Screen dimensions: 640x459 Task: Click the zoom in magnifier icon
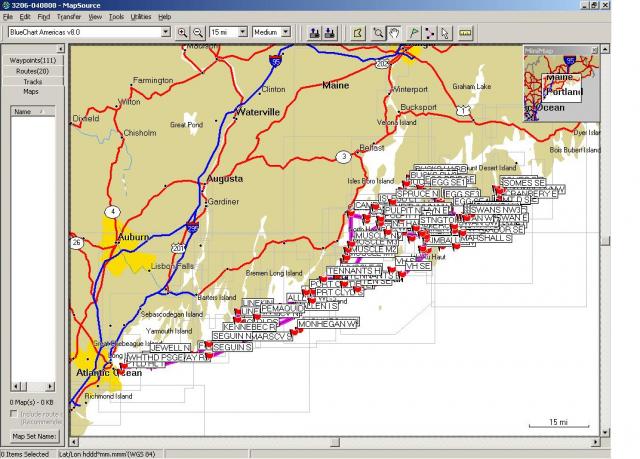182,33
